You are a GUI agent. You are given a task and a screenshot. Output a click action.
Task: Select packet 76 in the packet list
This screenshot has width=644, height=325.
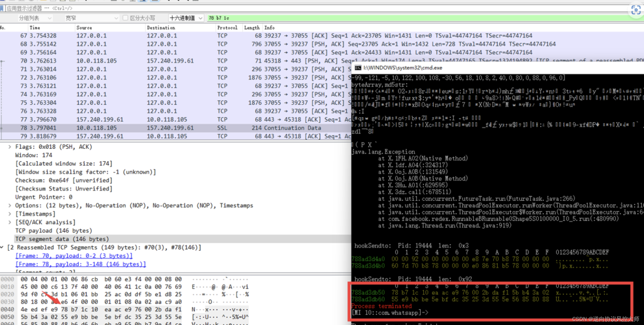click(x=175, y=111)
